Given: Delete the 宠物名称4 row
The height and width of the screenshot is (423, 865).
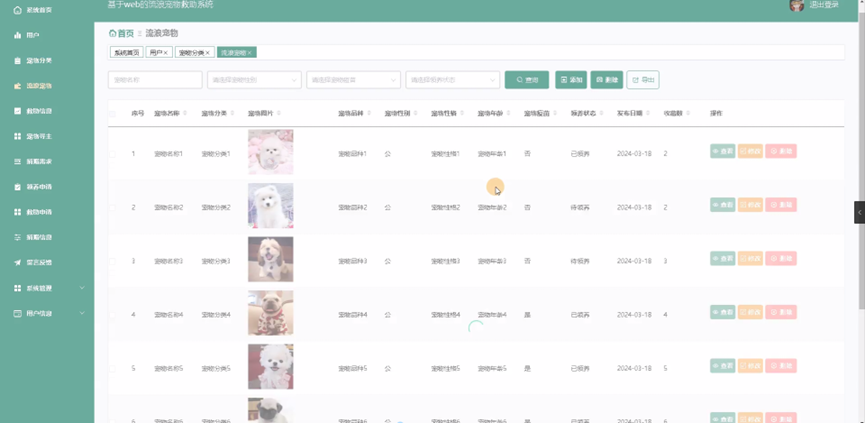Looking at the screenshot, I should [x=781, y=312].
